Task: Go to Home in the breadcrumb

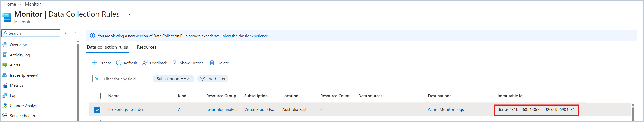Action: [10, 4]
